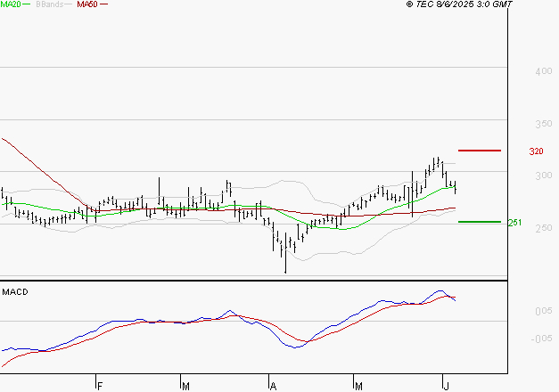Screen dimensions: 559x392
Task: Click the green line swatch beside MA20
Action: [x=29, y=5]
